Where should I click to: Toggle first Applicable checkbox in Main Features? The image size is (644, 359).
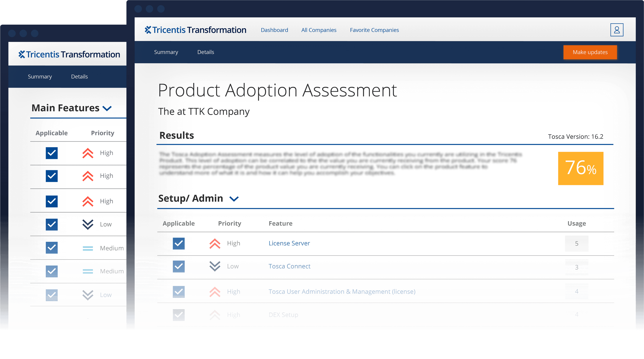click(52, 153)
